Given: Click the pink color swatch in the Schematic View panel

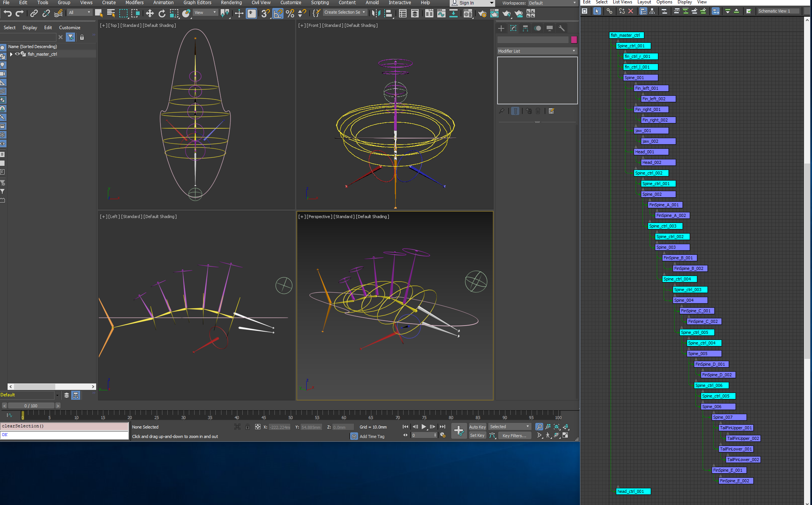Looking at the screenshot, I should 574,39.
